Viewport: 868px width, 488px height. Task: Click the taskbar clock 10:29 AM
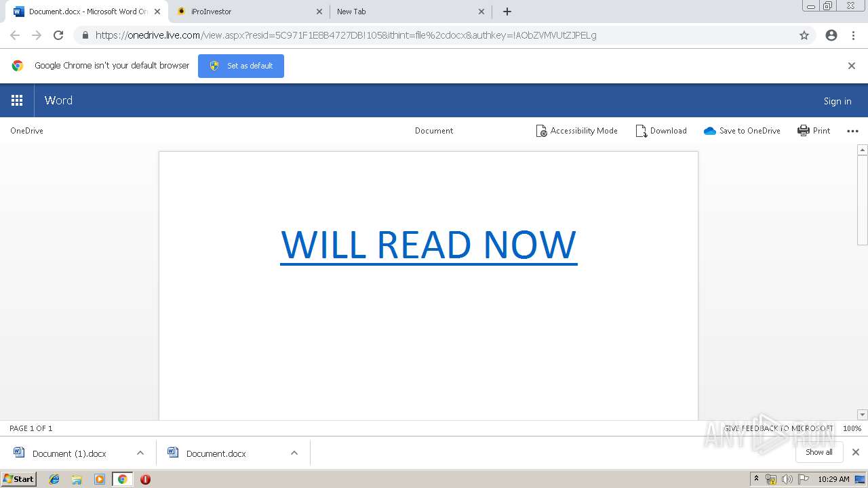833,479
